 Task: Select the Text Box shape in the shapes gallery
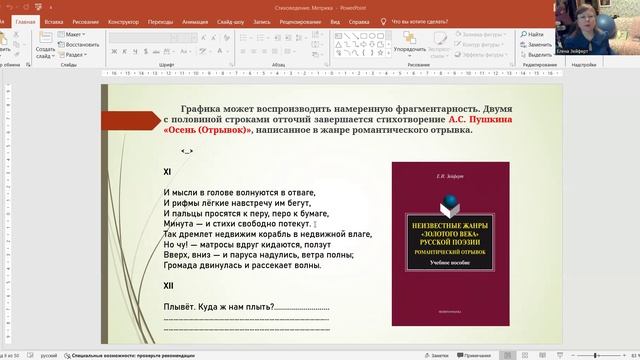[338, 36]
